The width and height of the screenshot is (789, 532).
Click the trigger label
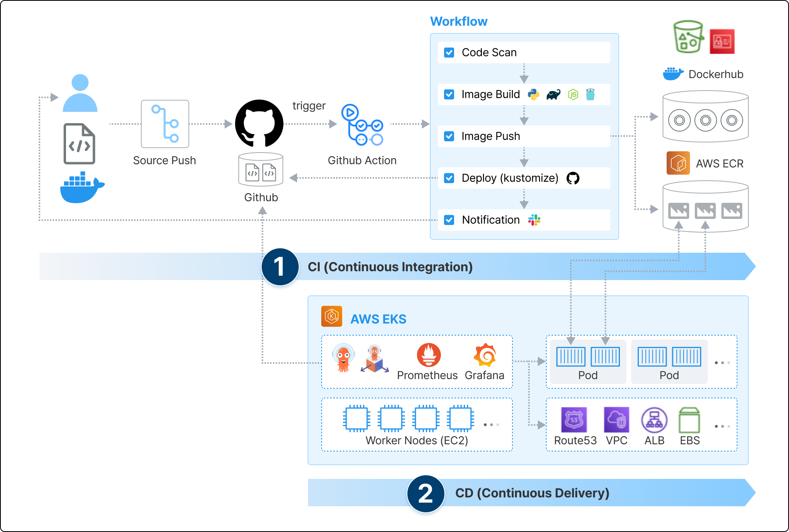(x=309, y=106)
